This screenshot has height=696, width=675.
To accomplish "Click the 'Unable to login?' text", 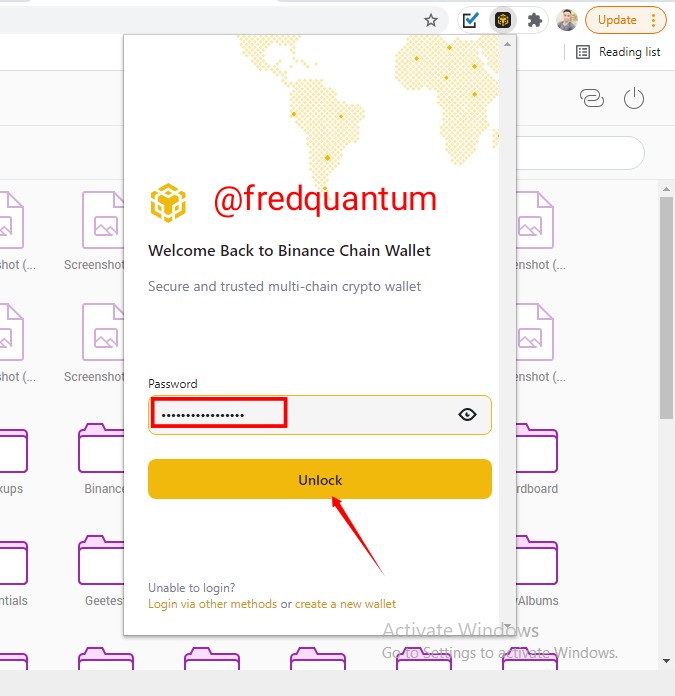I will click(192, 588).
